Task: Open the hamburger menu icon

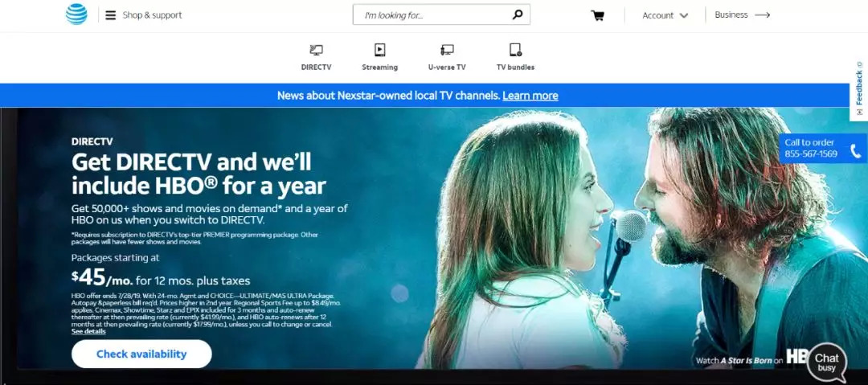Action: point(111,15)
